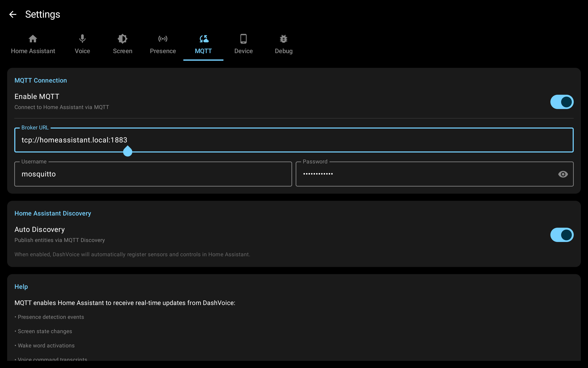
Task: Disable the Enable MQTT switch
Action: coord(562,102)
